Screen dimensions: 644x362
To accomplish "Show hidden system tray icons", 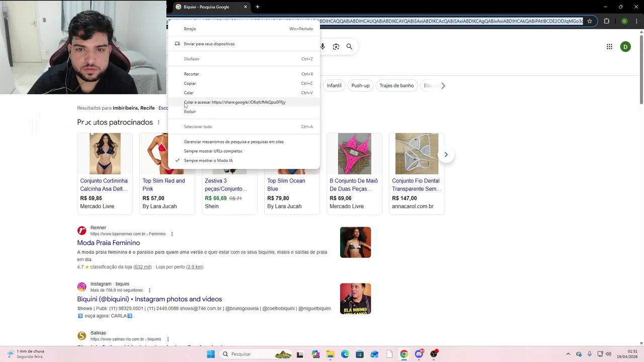I will tap(568, 354).
